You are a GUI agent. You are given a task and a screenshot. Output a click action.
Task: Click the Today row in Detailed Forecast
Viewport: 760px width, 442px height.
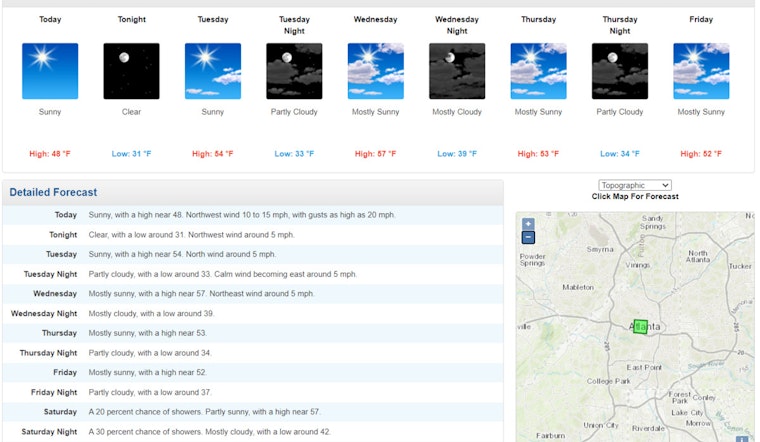253,215
